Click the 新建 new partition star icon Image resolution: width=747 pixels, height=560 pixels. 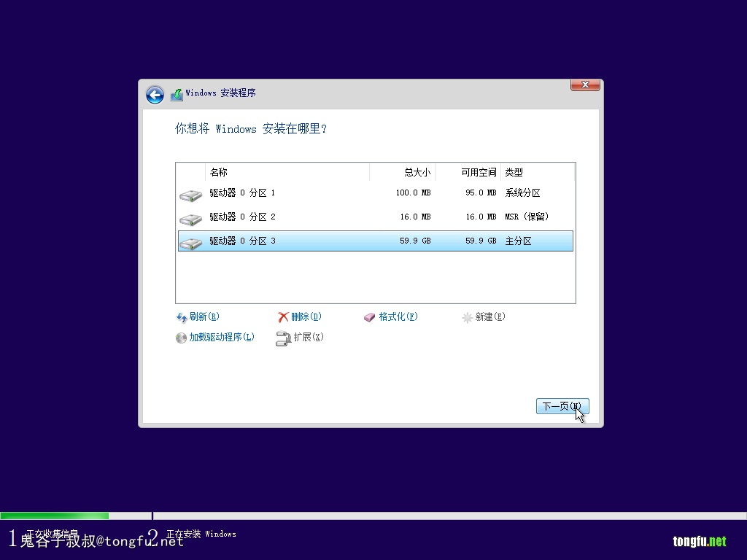click(468, 318)
